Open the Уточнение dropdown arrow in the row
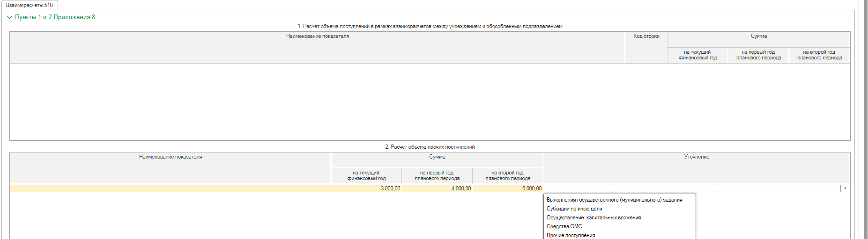The height and width of the screenshot is (239, 868). (845, 188)
